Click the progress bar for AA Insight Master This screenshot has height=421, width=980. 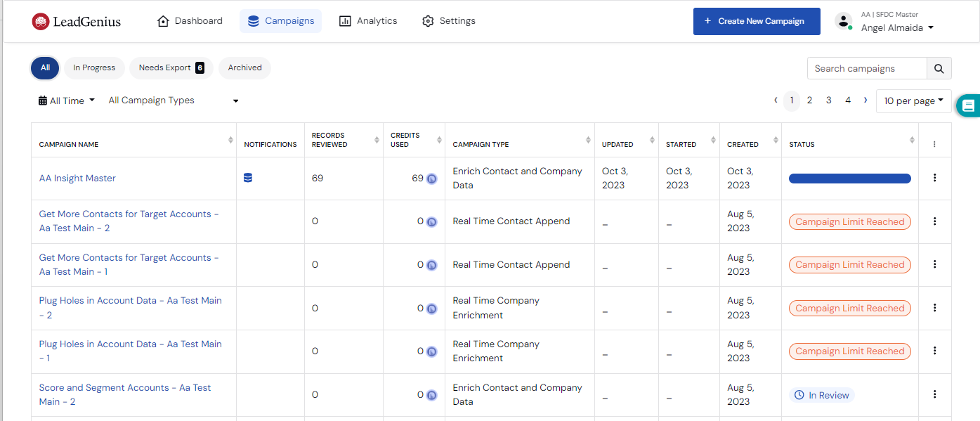click(849, 179)
